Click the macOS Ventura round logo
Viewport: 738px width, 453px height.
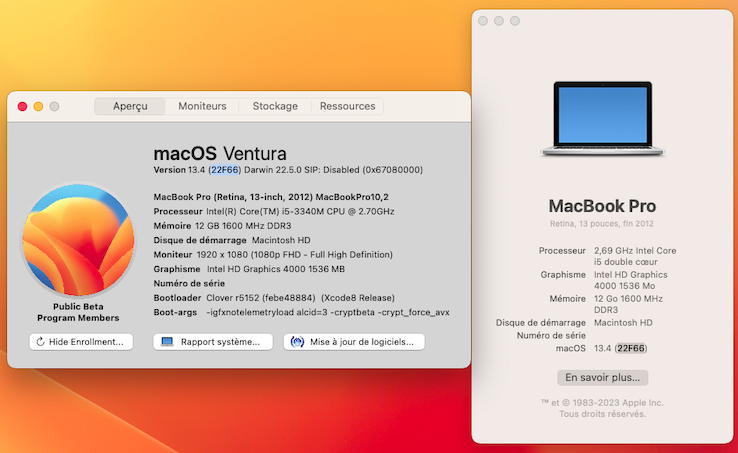pos(79,240)
